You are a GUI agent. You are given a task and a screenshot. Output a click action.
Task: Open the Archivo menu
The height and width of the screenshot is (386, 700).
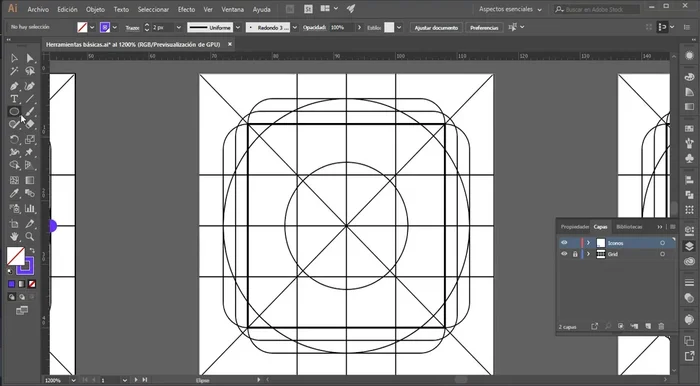click(38, 9)
